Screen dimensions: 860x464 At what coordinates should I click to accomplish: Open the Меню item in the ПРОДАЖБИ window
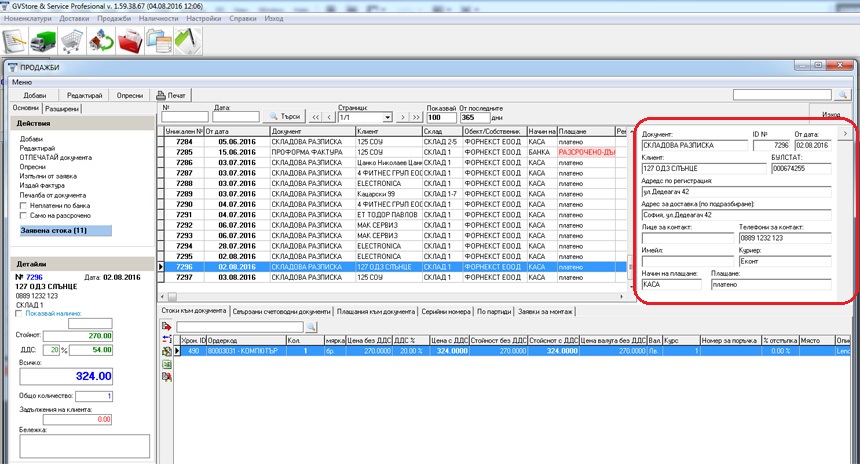click(x=22, y=82)
